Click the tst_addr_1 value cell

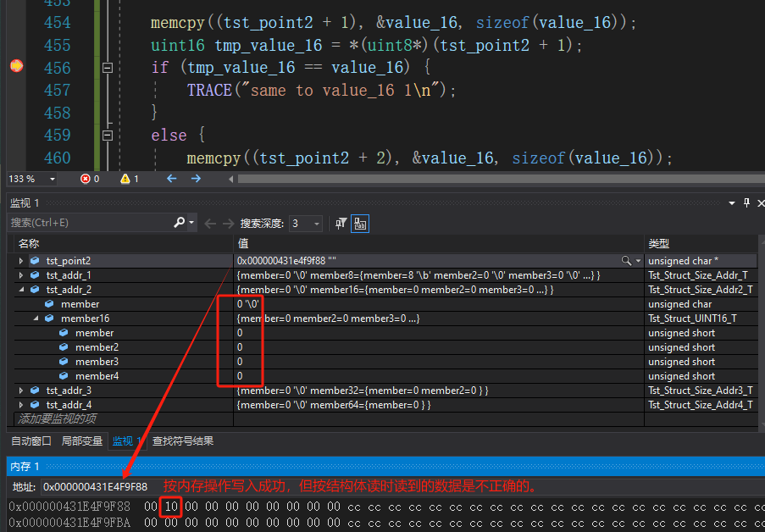(439, 275)
